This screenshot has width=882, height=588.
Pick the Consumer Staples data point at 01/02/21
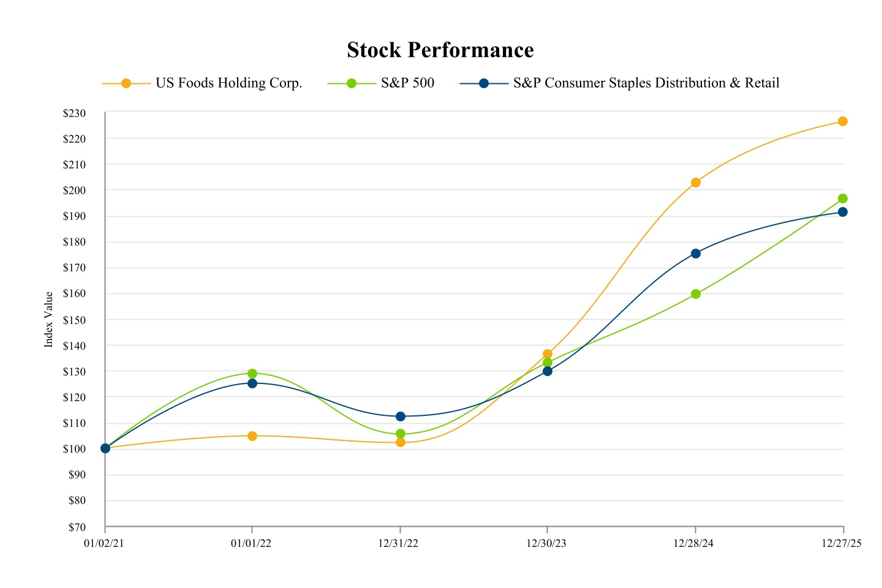(x=105, y=448)
